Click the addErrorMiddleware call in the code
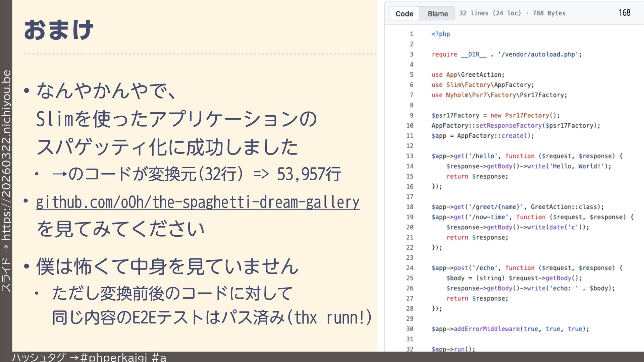Viewport: 644px width, 362px height. pyautogui.click(x=486, y=329)
